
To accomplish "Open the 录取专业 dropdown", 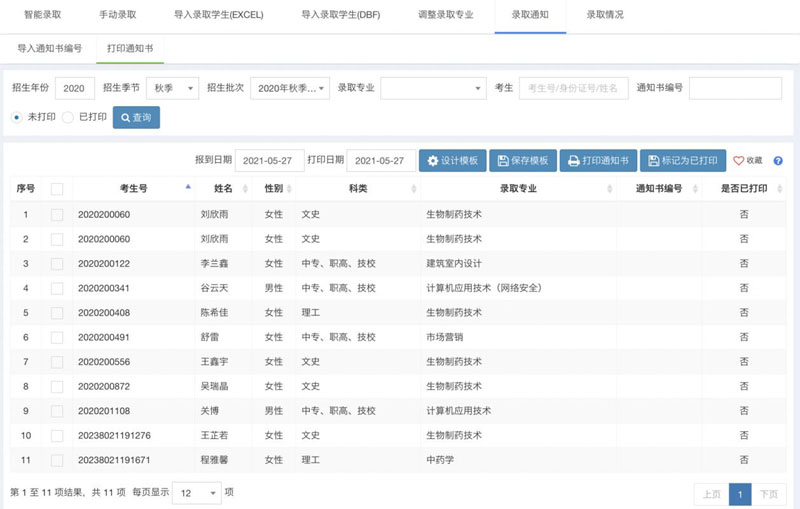I will [x=433, y=88].
